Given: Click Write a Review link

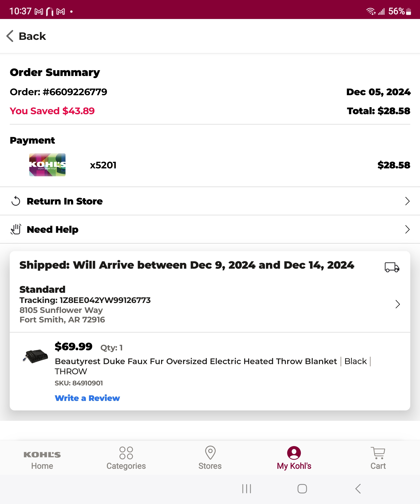Looking at the screenshot, I should pyautogui.click(x=87, y=398).
